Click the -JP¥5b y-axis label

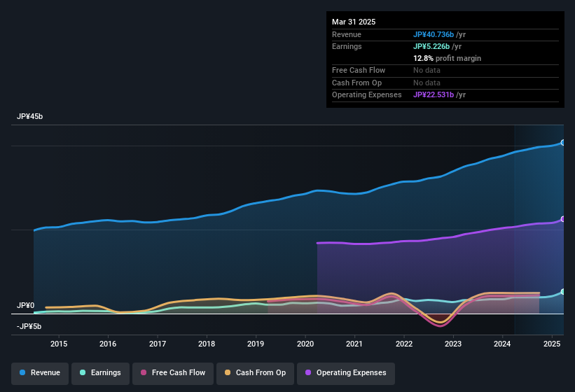point(29,326)
